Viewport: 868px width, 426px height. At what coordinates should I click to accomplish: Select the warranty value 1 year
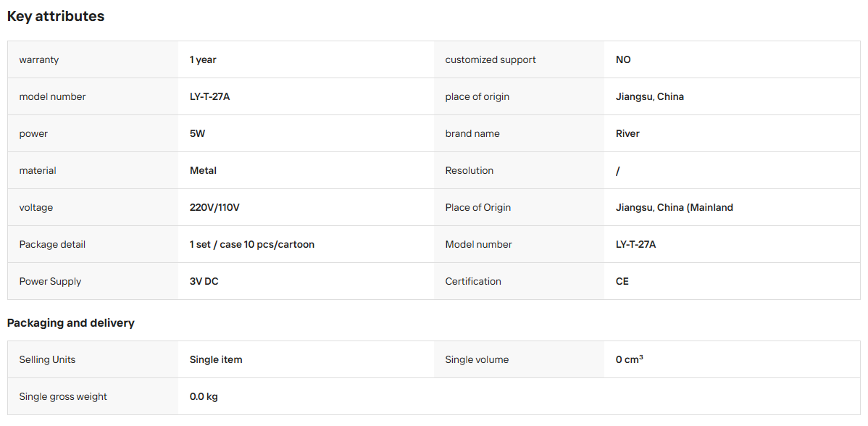[x=203, y=59]
